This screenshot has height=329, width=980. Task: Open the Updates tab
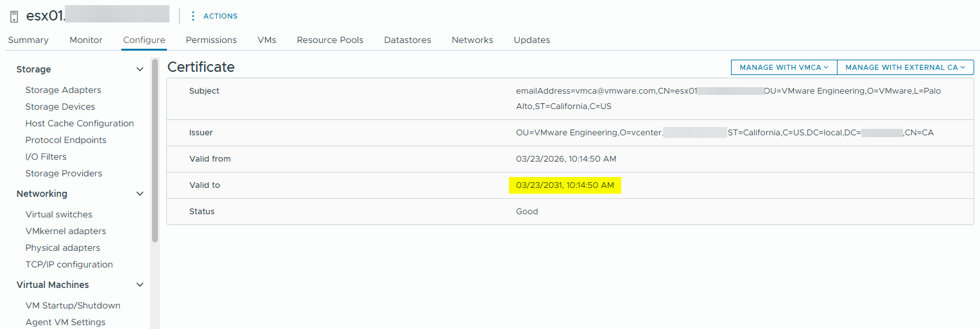tap(531, 40)
